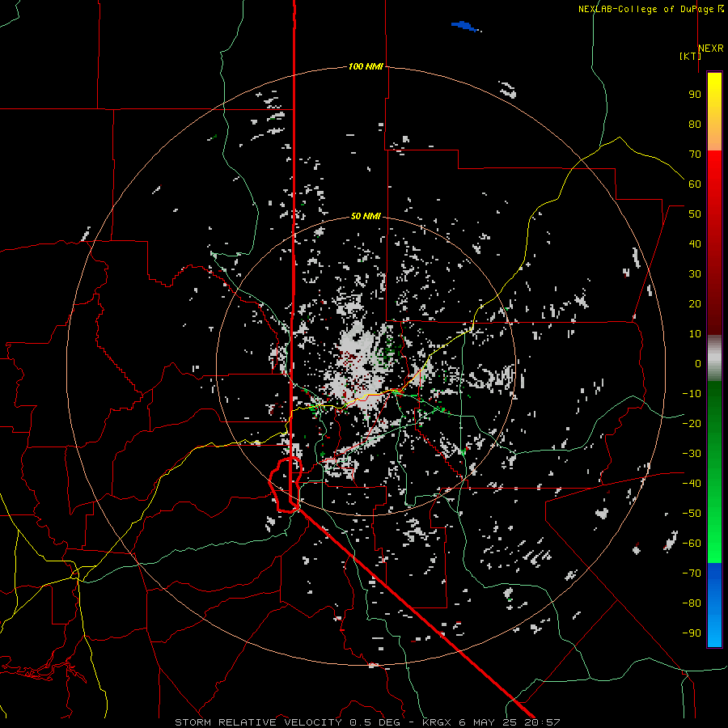Select the 10 value on the velocity scale
The height and width of the screenshot is (728, 728).
[695, 334]
